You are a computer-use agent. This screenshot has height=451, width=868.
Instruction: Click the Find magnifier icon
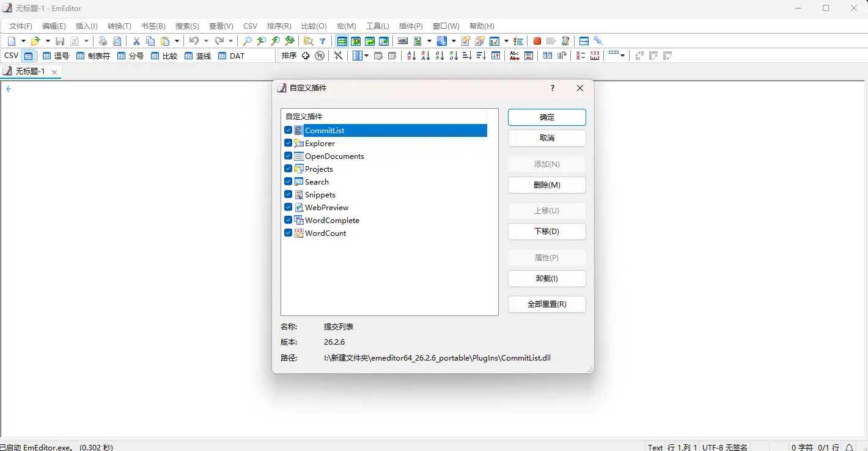(x=247, y=41)
